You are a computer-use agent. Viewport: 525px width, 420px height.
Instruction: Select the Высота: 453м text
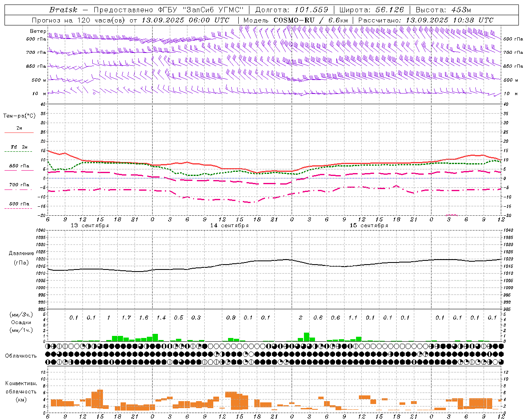443,10
